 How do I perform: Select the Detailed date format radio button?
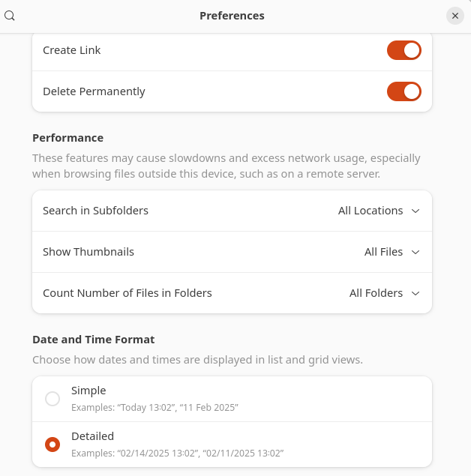[52, 445]
